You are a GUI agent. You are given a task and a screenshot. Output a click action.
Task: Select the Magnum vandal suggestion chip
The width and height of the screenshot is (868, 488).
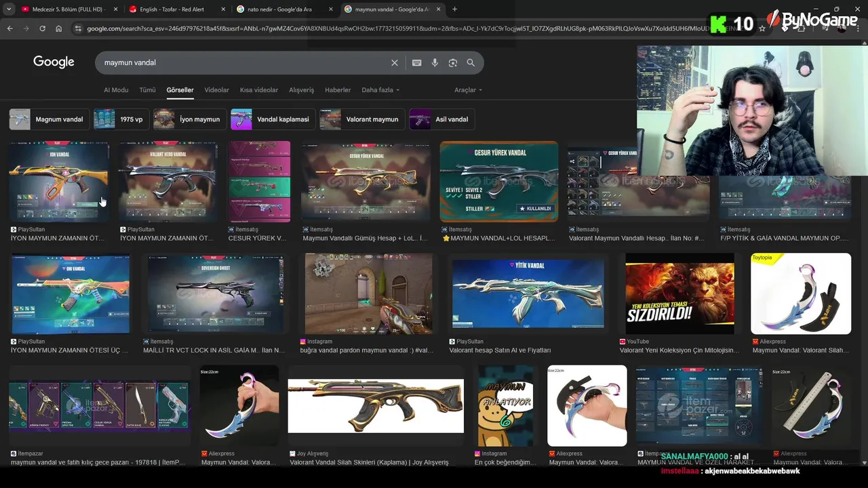point(49,119)
